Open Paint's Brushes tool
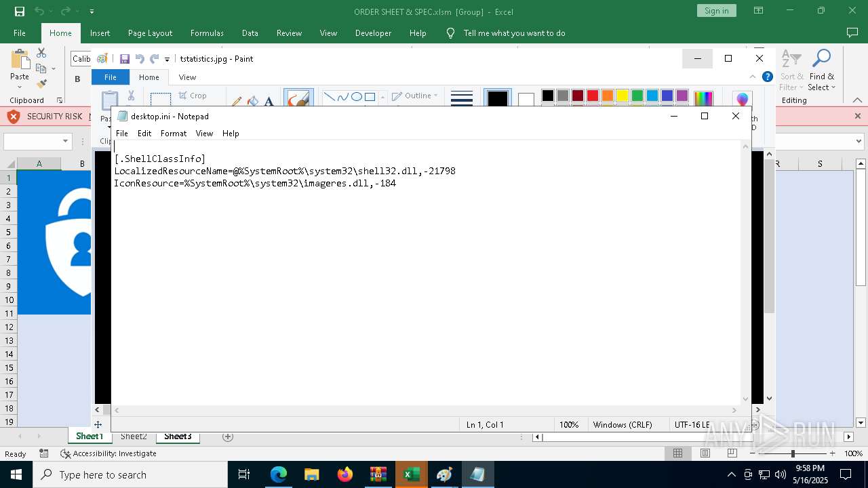 coord(298,99)
